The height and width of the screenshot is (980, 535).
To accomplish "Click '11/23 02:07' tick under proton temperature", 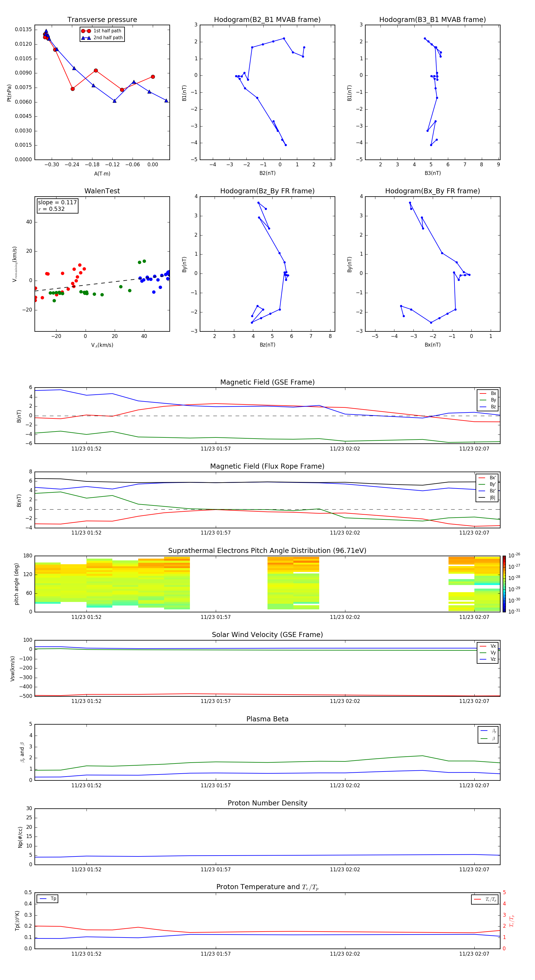I will [474, 954].
